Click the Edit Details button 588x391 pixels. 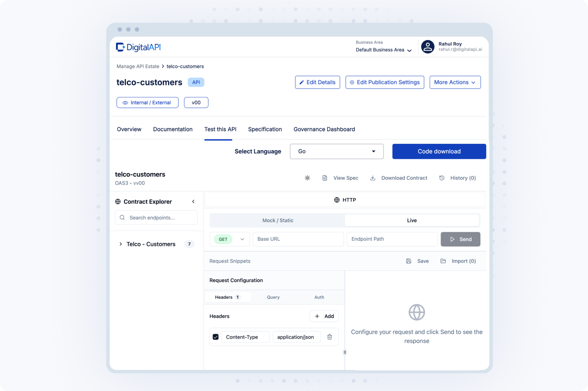pyautogui.click(x=317, y=82)
